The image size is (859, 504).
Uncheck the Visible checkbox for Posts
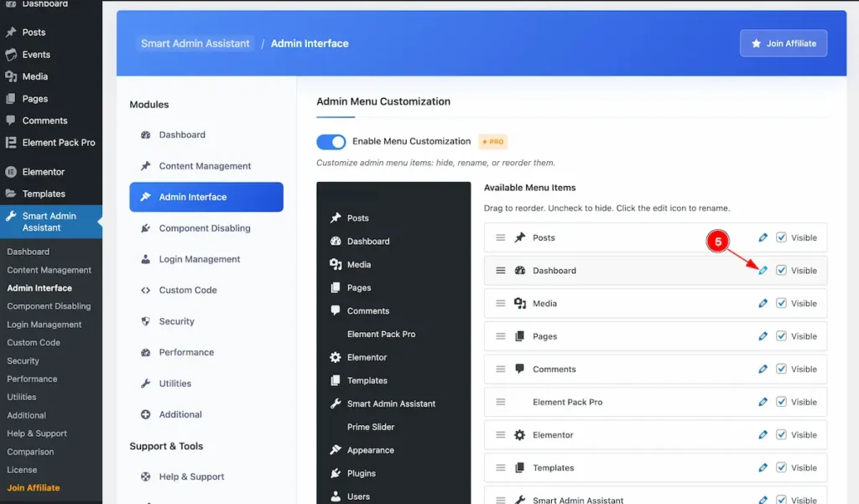pos(781,237)
